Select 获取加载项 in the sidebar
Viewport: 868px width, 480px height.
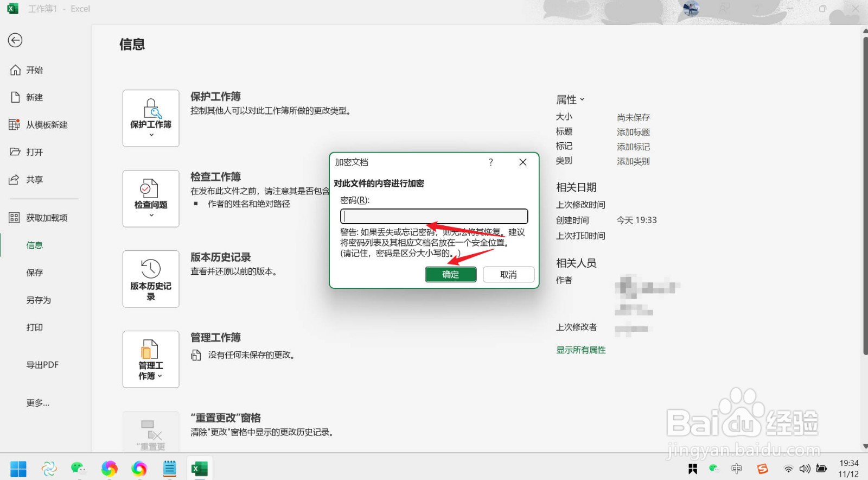pos(47,218)
